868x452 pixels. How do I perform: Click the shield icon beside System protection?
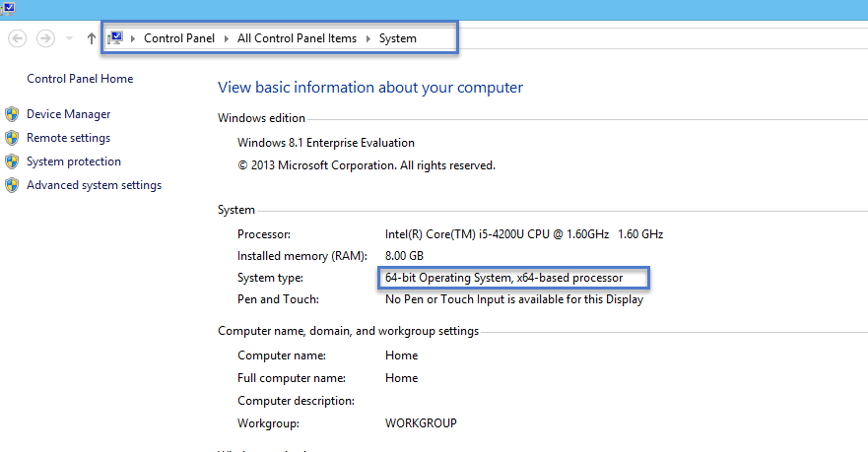pos(12,161)
